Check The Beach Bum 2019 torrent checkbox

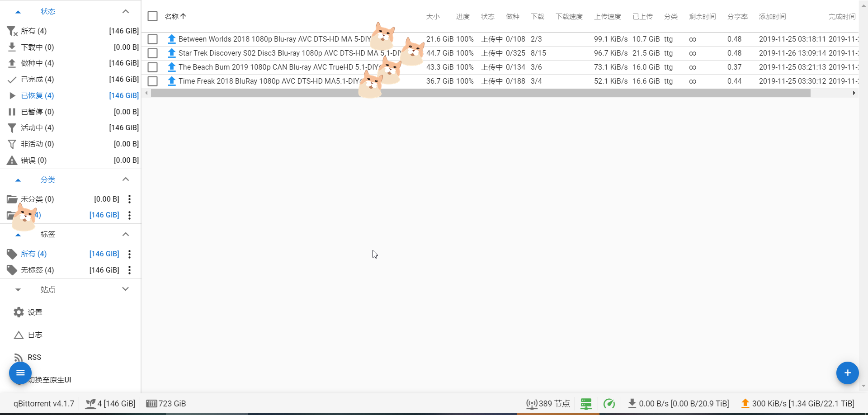153,67
